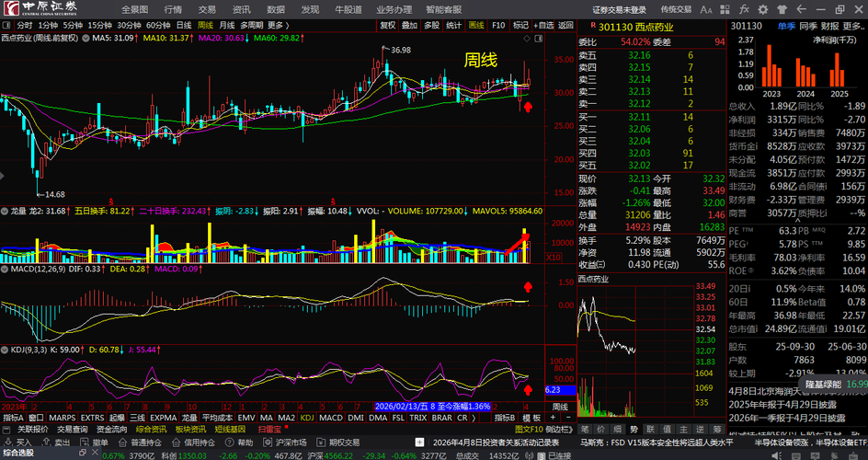Open 指标A indicator group
868x460 pixels.
tap(13, 418)
